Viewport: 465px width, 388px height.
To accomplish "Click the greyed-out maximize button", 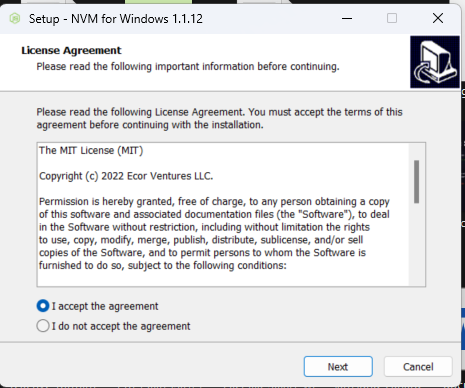I will point(392,18).
